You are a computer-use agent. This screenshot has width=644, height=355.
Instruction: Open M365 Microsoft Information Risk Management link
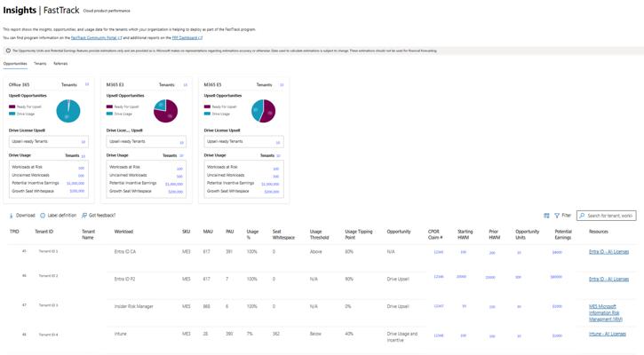[x=604, y=312]
